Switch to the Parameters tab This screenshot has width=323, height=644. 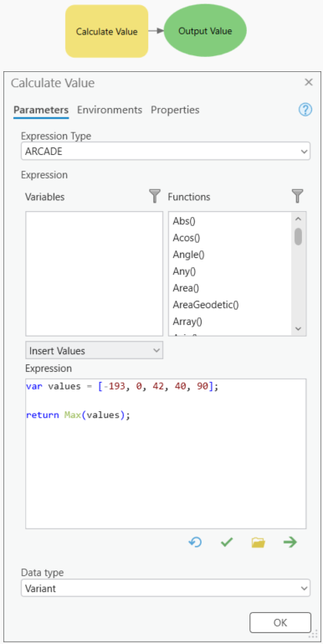point(41,110)
